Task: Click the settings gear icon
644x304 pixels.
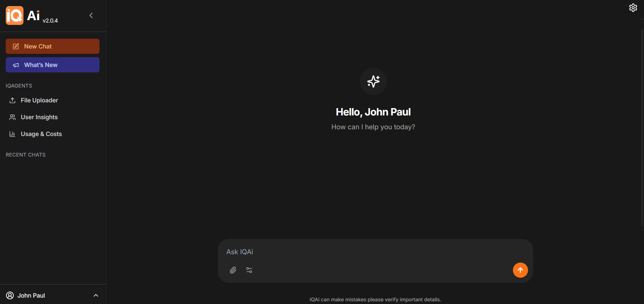Action: click(x=633, y=8)
